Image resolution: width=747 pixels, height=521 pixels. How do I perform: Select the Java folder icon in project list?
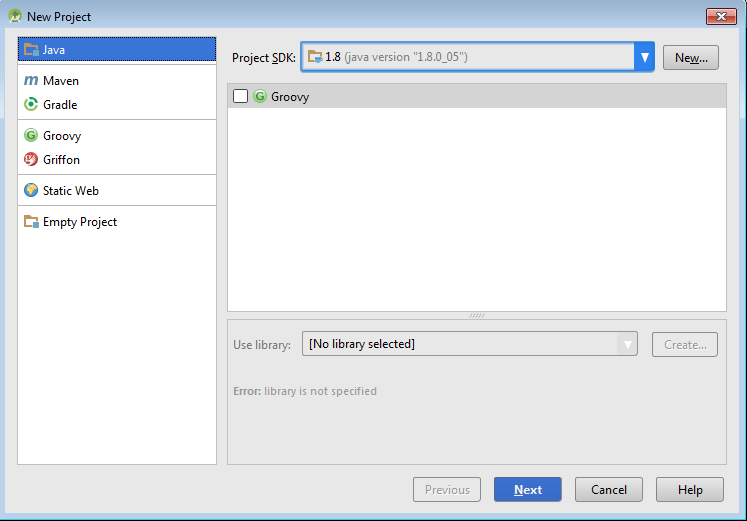point(31,50)
